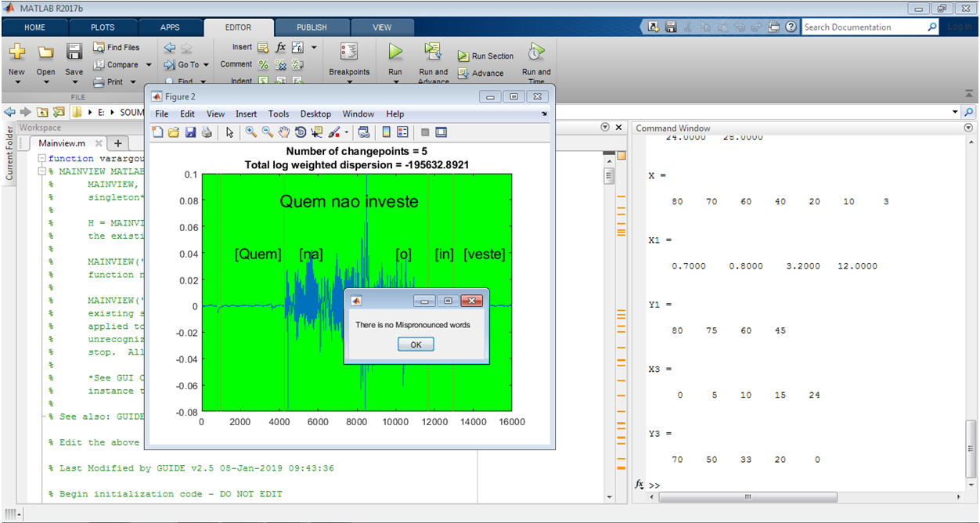Click the green Run button
The height and width of the screenshot is (523, 980).
(395, 52)
